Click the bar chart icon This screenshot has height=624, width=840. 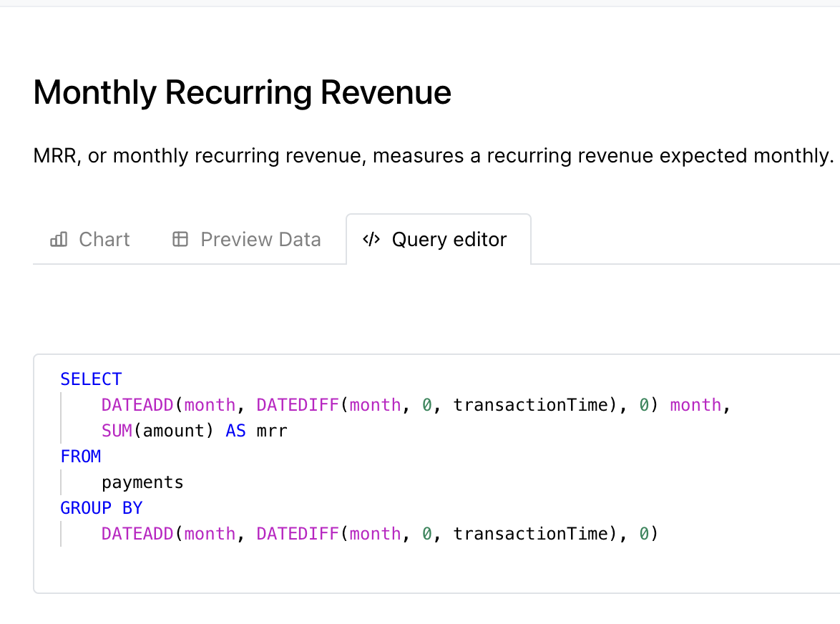[59, 240]
